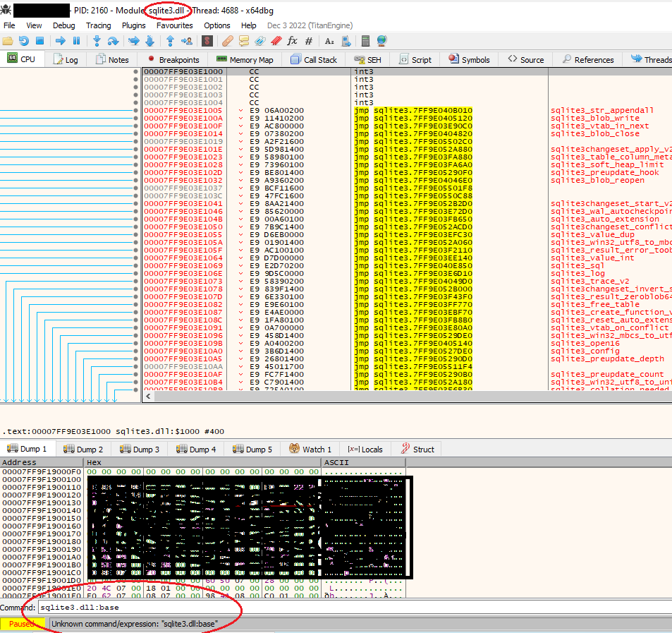
Task: Click the Execute till return icon
Action: tap(170, 41)
